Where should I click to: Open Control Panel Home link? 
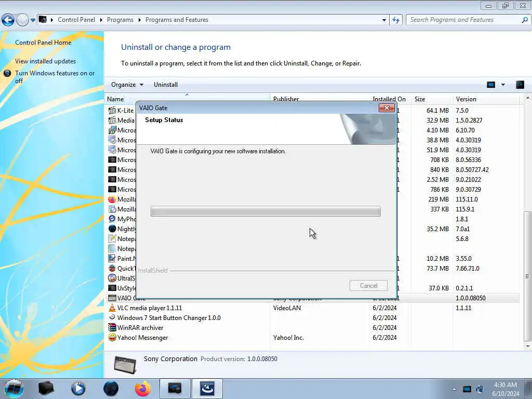(x=43, y=43)
